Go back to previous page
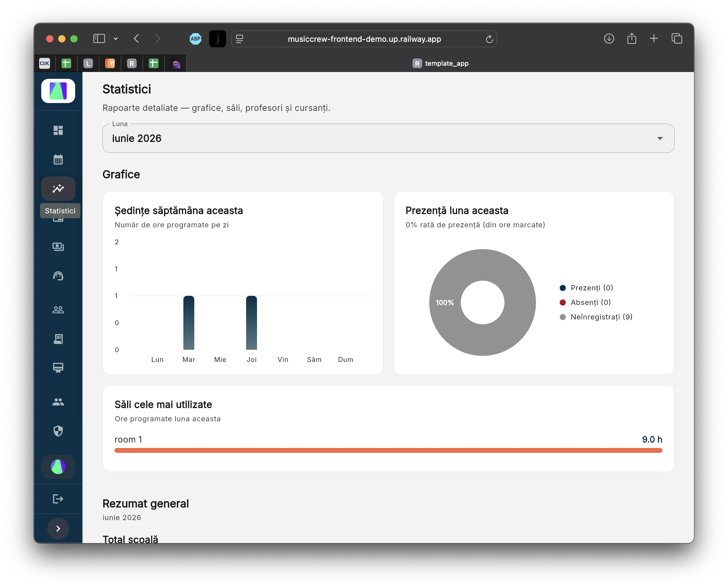 (136, 38)
